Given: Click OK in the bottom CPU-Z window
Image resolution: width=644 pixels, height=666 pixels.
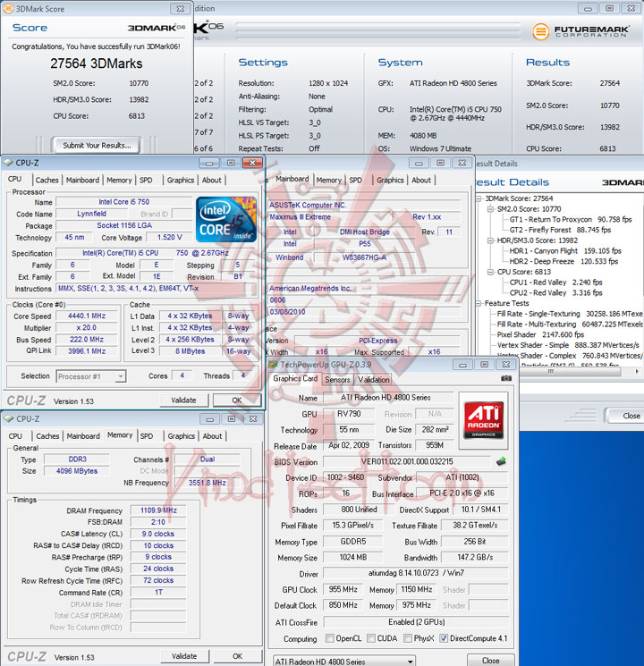Looking at the screenshot, I should (x=237, y=656).
